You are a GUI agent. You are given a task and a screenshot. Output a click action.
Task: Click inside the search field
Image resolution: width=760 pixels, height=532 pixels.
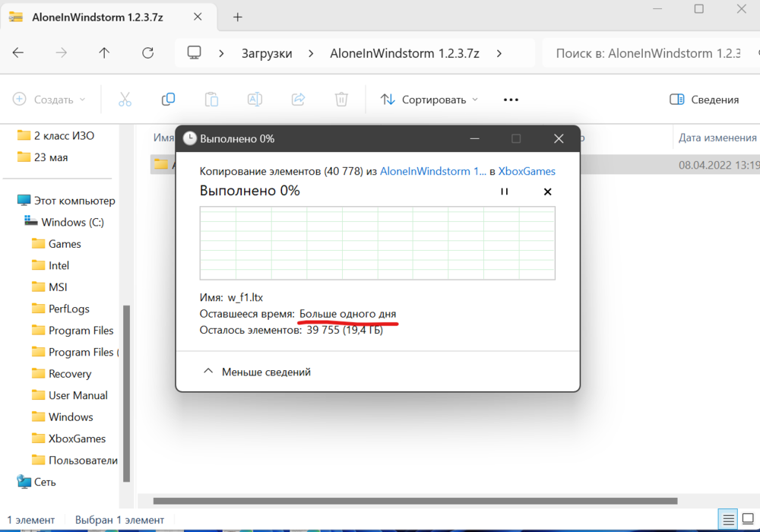pos(654,53)
